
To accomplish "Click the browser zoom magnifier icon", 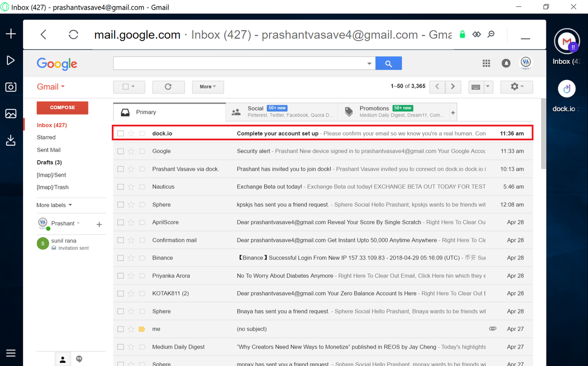I will pyautogui.click(x=491, y=34).
